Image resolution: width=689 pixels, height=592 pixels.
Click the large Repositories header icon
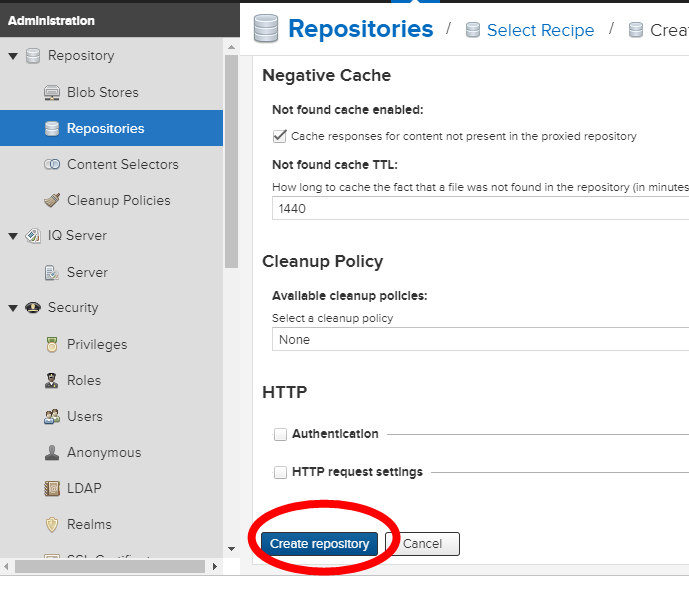point(266,29)
